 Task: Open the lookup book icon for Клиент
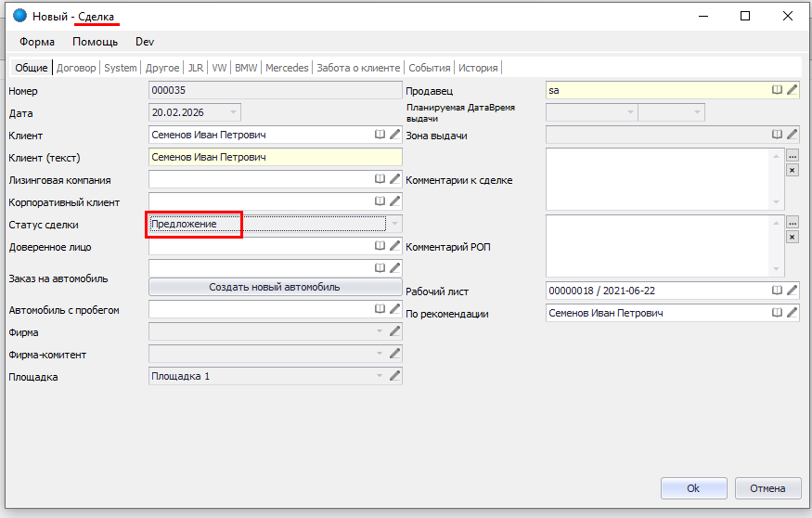(380, 136)
